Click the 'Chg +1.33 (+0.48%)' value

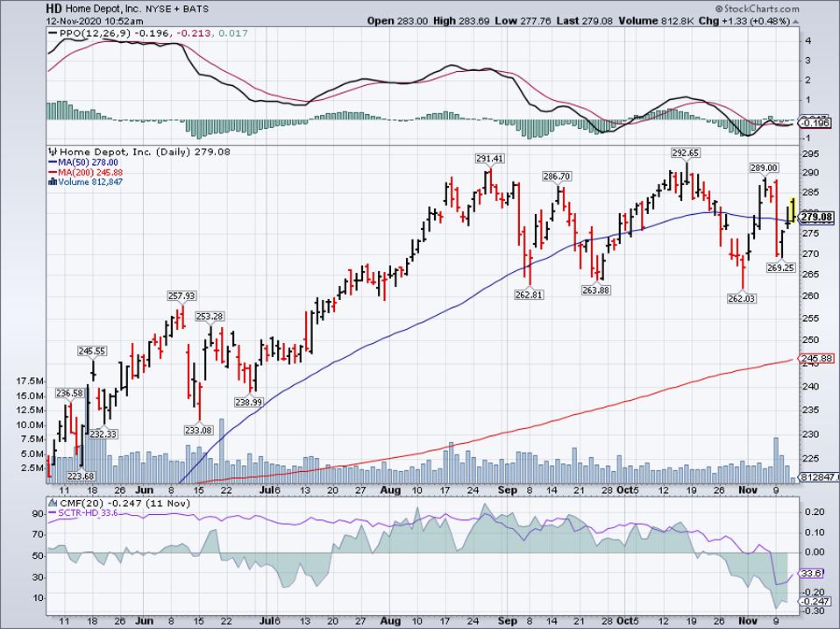point(744,21)
